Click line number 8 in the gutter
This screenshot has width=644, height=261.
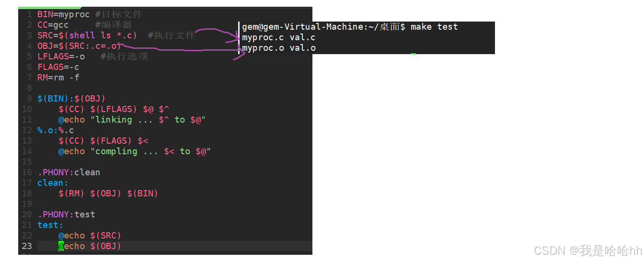pyautogui.click(x=29, y=88)
